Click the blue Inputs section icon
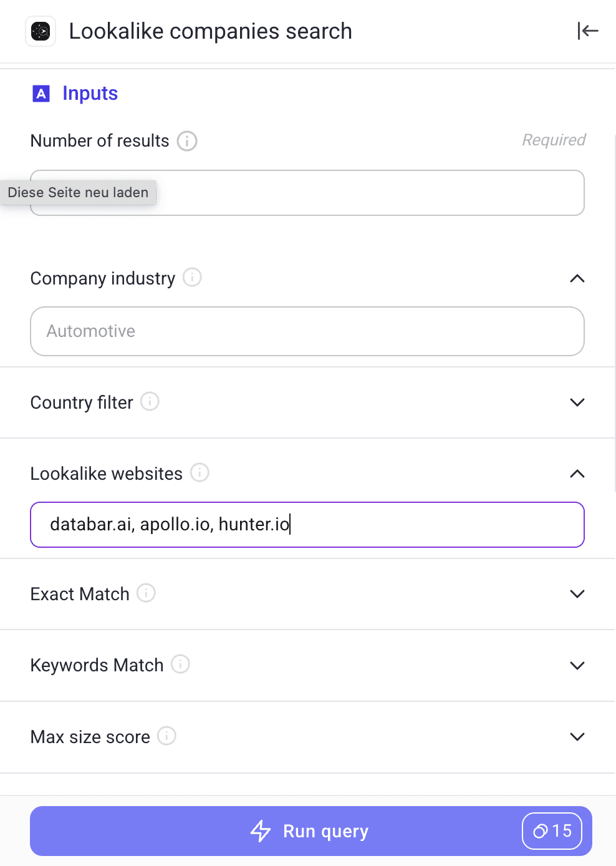Screen dimensions: 616x866 [x=41, y=94]
